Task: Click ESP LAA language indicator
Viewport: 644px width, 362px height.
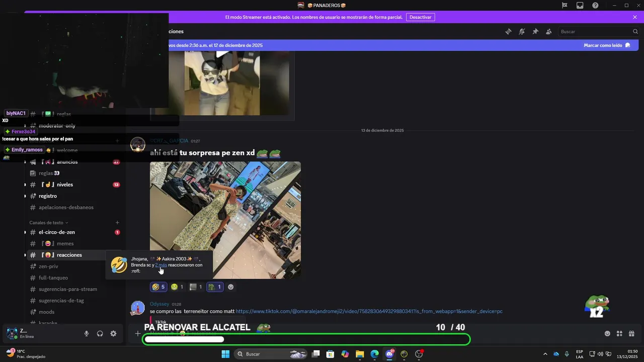Action: 580,354
